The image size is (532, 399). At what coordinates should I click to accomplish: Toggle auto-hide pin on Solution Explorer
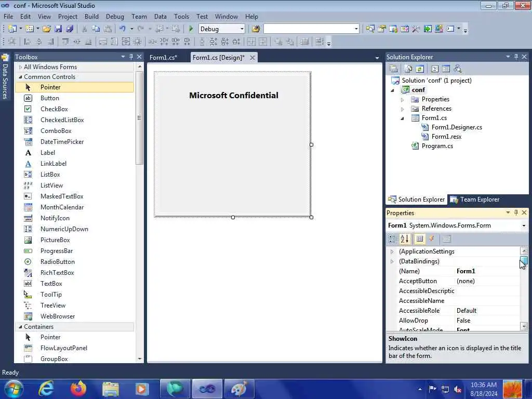[x=516, y=57]
